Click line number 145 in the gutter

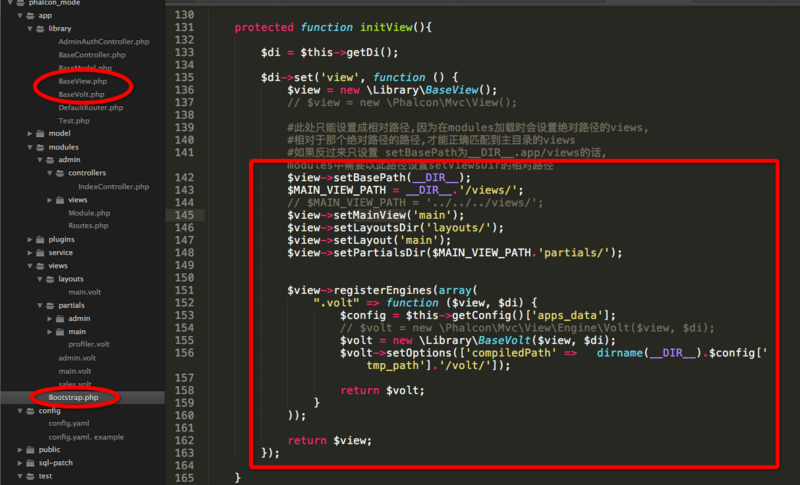184,215
